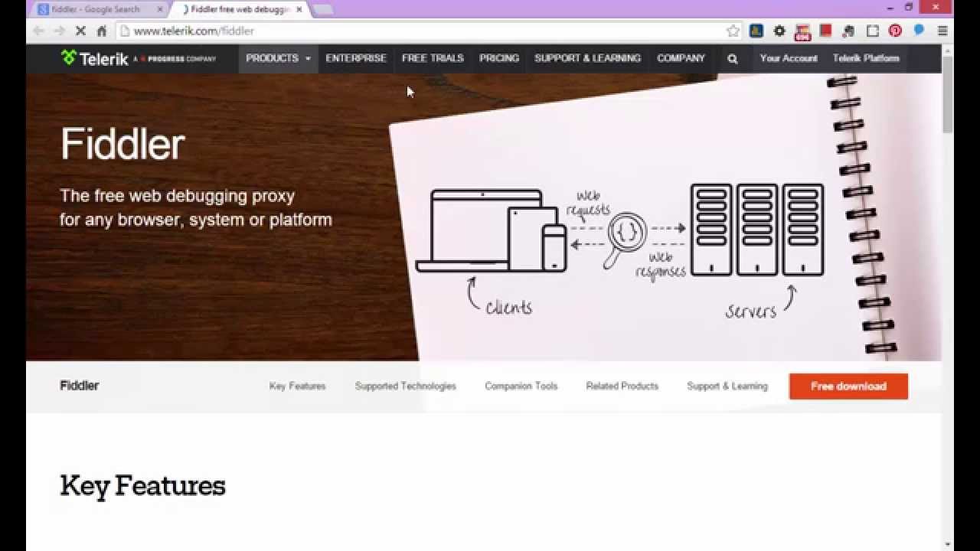
Task: Click the solid red square extension icon
Action: [x=825, y=31]
